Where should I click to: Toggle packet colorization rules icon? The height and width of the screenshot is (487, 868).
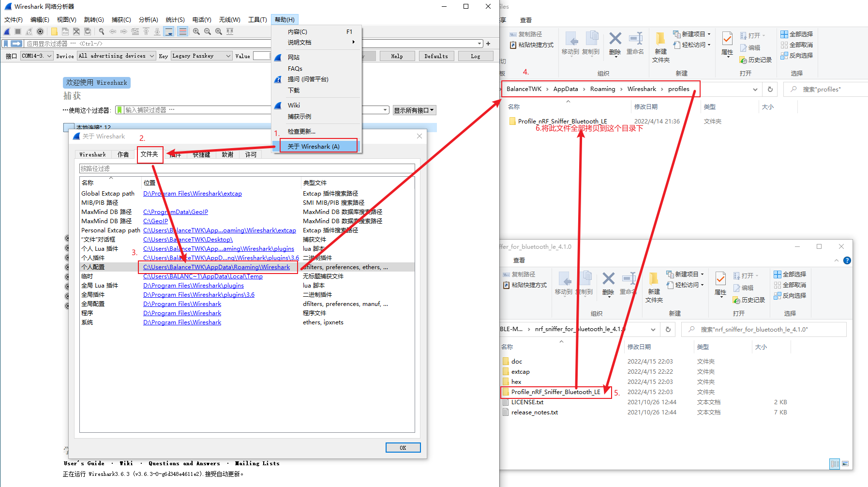(182, 31)
